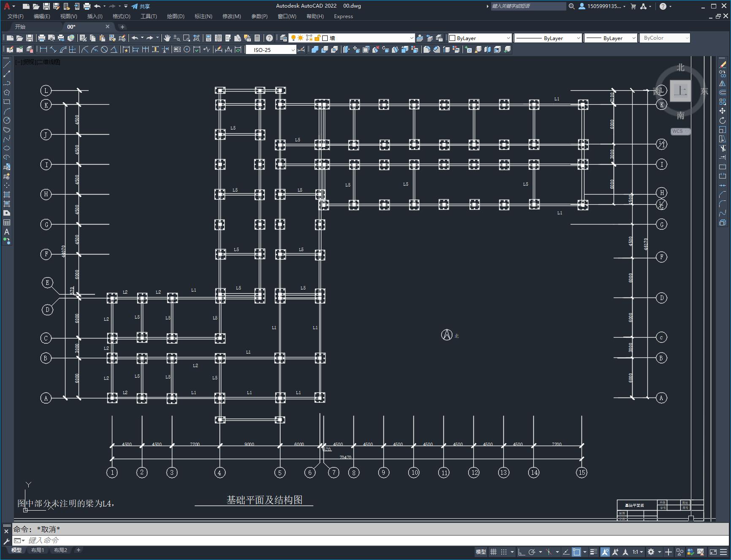Screen dimensions: 731x560
Task: Add a new drawing tab with plus button
Action: point(122,27)
